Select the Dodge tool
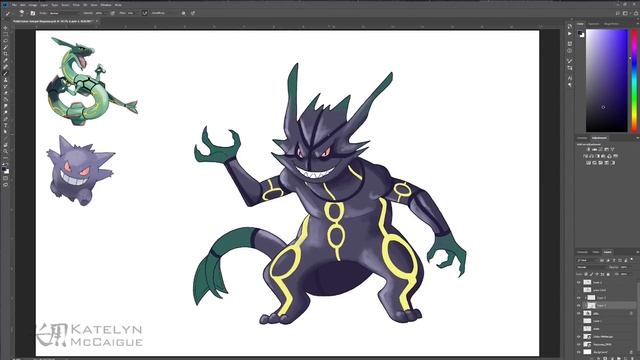 [x=5, y=112]
